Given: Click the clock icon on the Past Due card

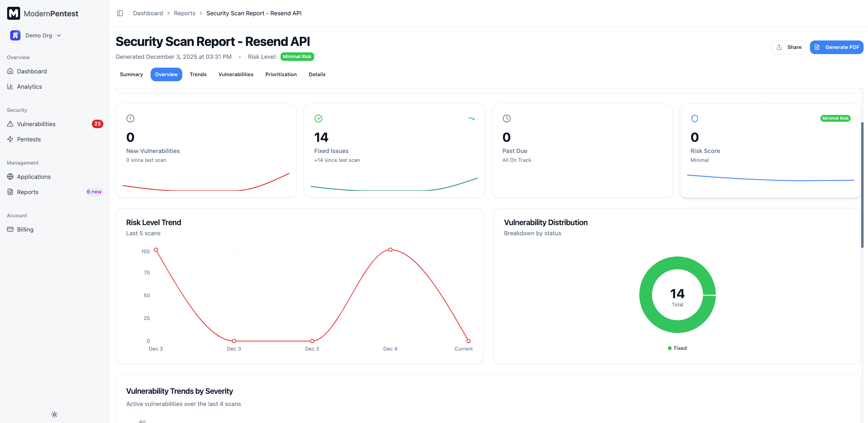Looking at the screenshot, I should [x=507, y=118].
